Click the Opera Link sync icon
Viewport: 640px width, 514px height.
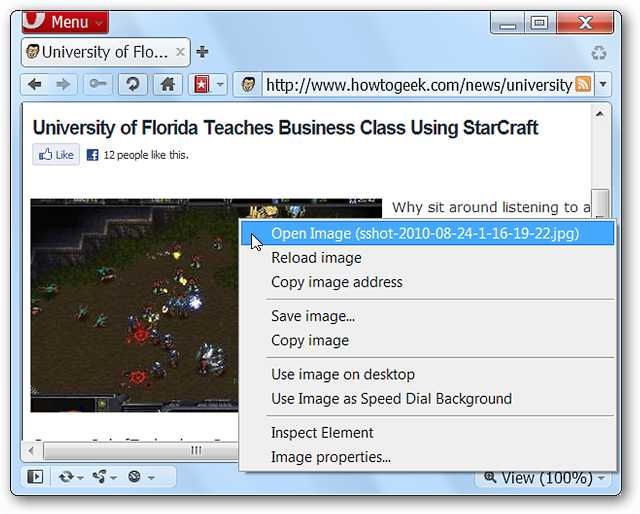[x=65, y=476]
